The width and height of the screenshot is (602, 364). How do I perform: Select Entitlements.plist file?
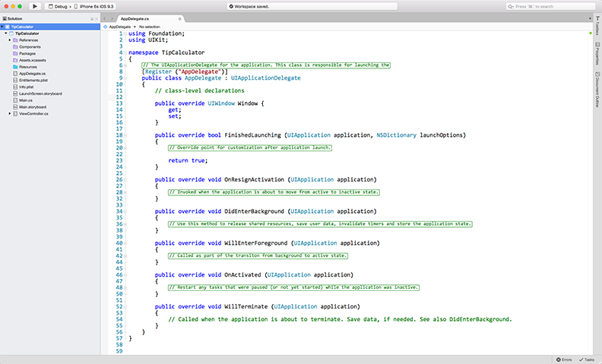(33, 81)
